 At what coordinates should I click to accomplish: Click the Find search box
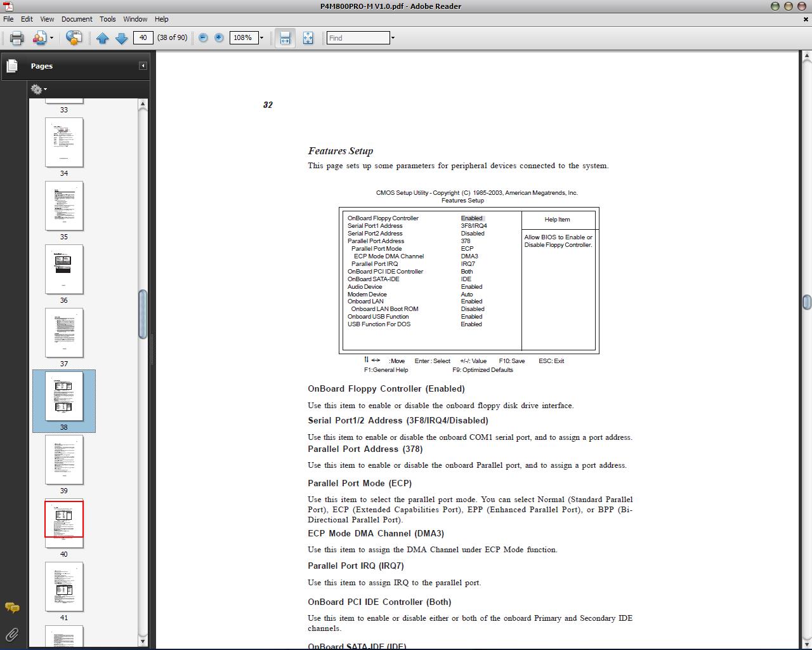click(358, 38)
